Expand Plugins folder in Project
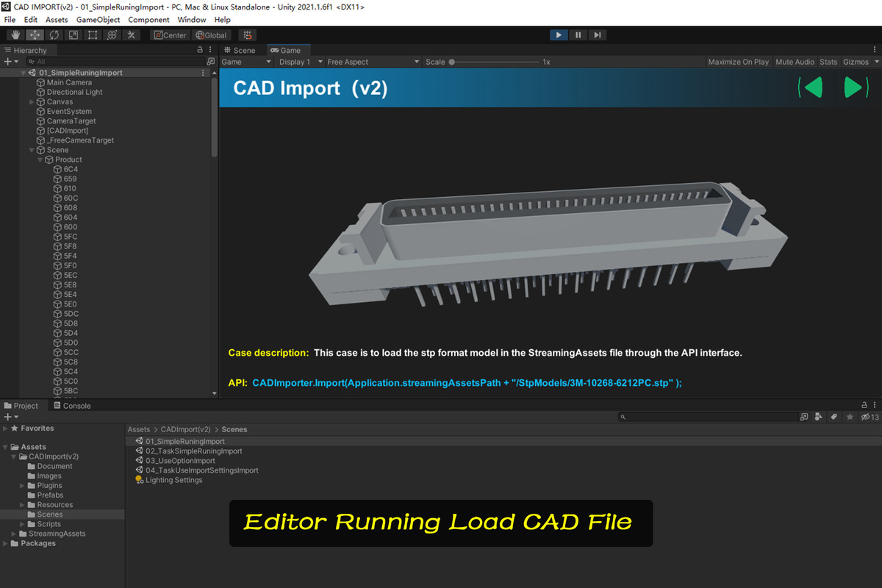This screenshot has height=588, width=882. point(22,486)
